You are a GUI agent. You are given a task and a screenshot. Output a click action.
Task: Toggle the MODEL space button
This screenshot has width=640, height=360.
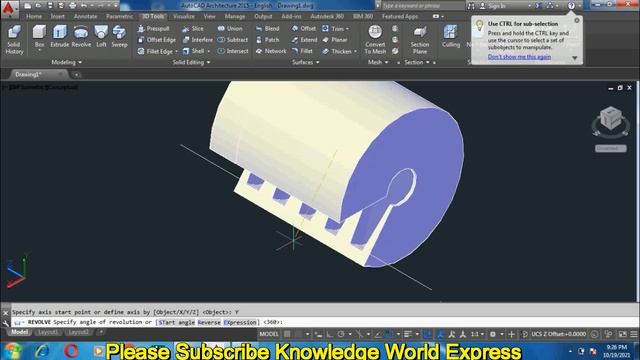click(269, 334)
